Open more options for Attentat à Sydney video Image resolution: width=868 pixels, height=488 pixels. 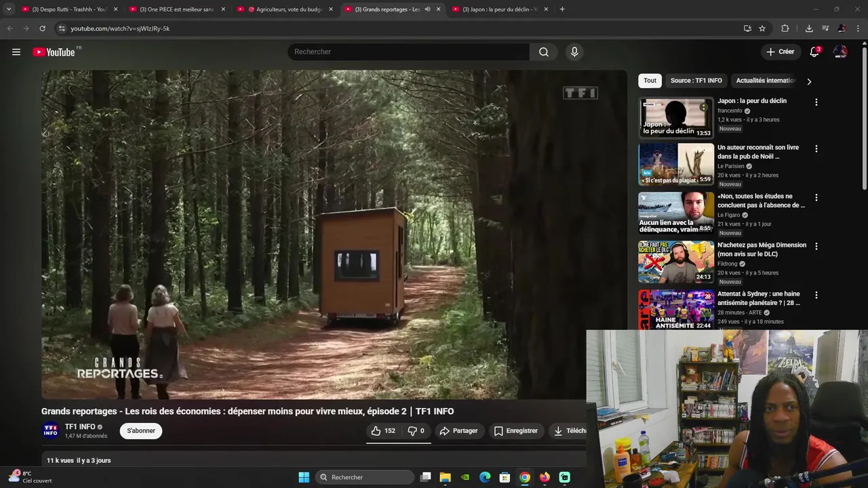click(x=816, y=295)
